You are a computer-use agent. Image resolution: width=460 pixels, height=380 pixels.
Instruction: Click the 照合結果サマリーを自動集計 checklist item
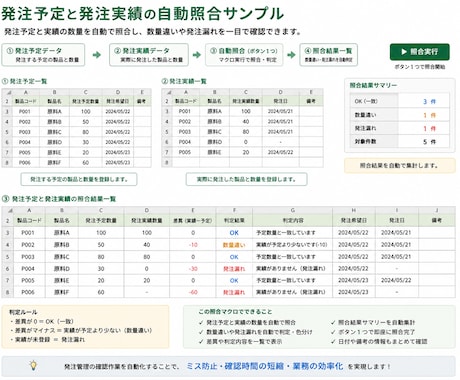373,323
